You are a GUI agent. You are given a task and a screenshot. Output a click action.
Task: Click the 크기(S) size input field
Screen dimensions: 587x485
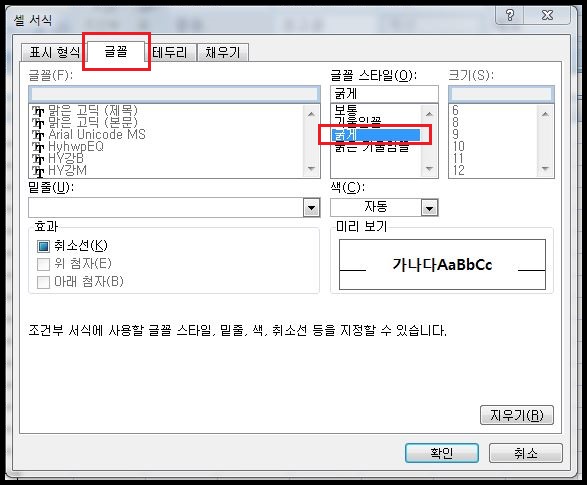tap(501, 94)
